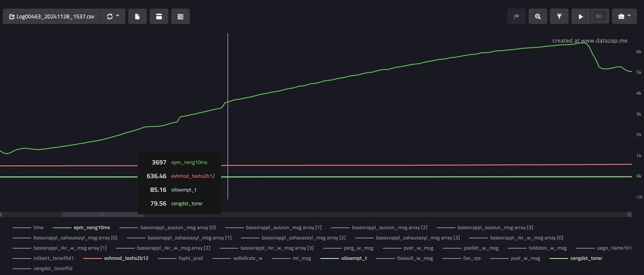Show the intkairt_tsnsrfild1 series
The image size is (644, 275).
(x=43, y=258)
